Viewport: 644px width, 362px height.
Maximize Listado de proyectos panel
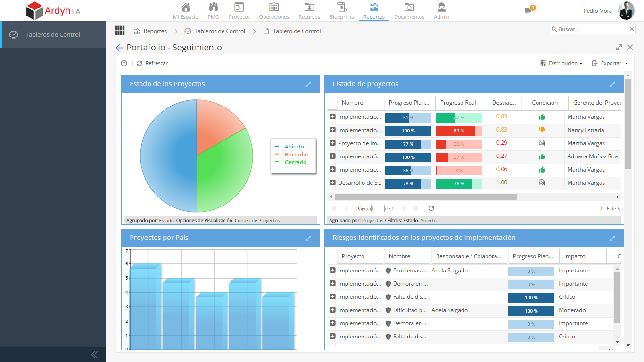[612, 84]
